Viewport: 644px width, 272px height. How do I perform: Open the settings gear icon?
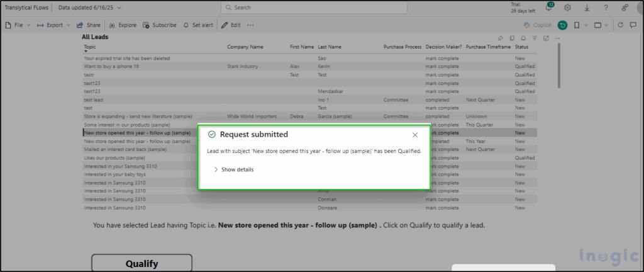pos(568,8)
